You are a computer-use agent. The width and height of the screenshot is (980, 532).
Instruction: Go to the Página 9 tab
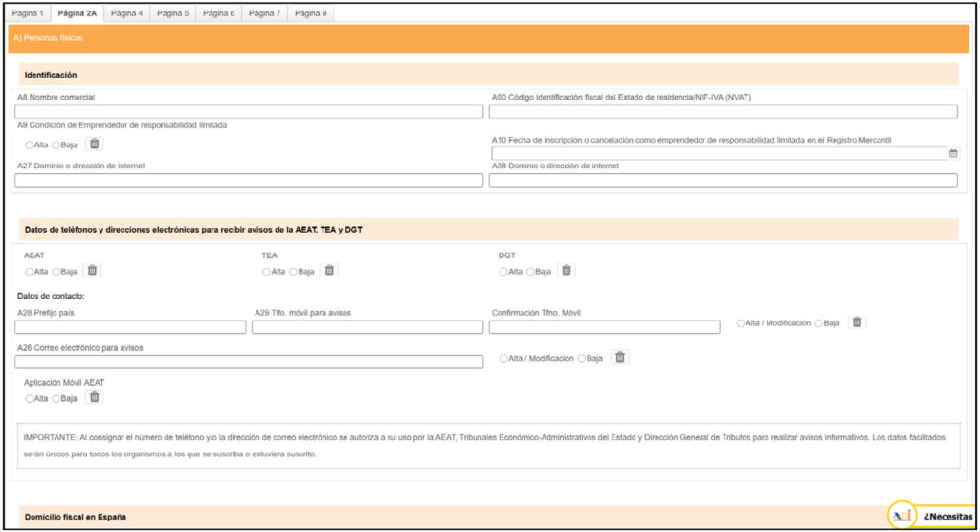[310, 13]
